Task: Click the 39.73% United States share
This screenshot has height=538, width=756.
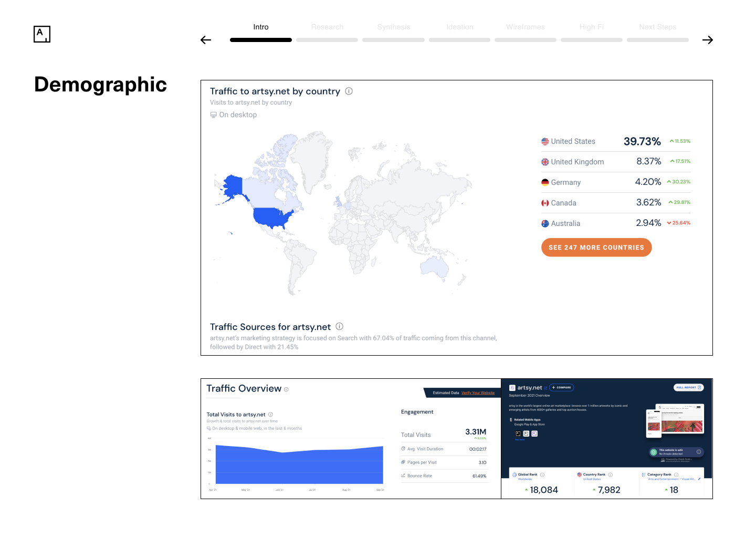Action: pos(642,141)
